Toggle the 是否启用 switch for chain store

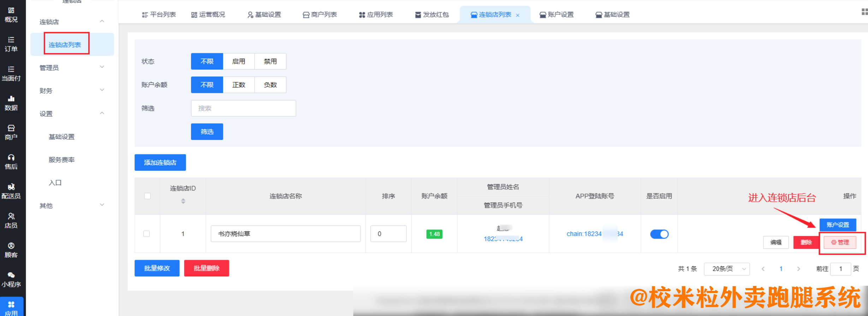[659, 234]
